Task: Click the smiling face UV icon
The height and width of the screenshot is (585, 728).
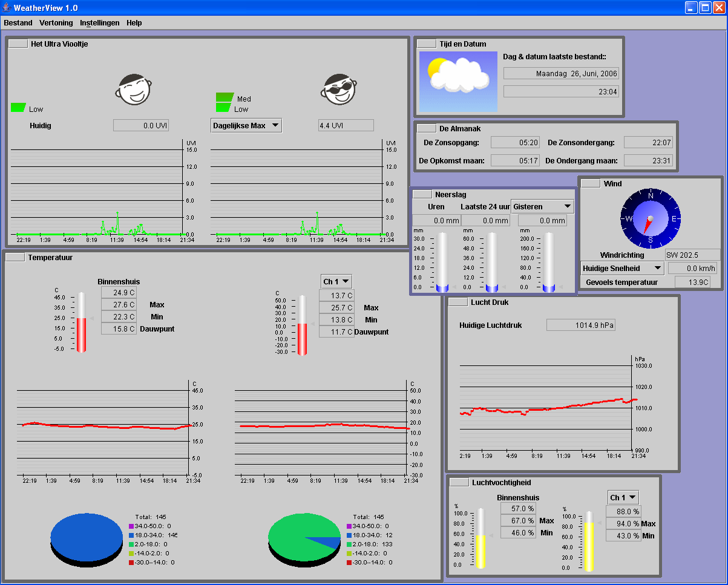Action: point(133,90)
